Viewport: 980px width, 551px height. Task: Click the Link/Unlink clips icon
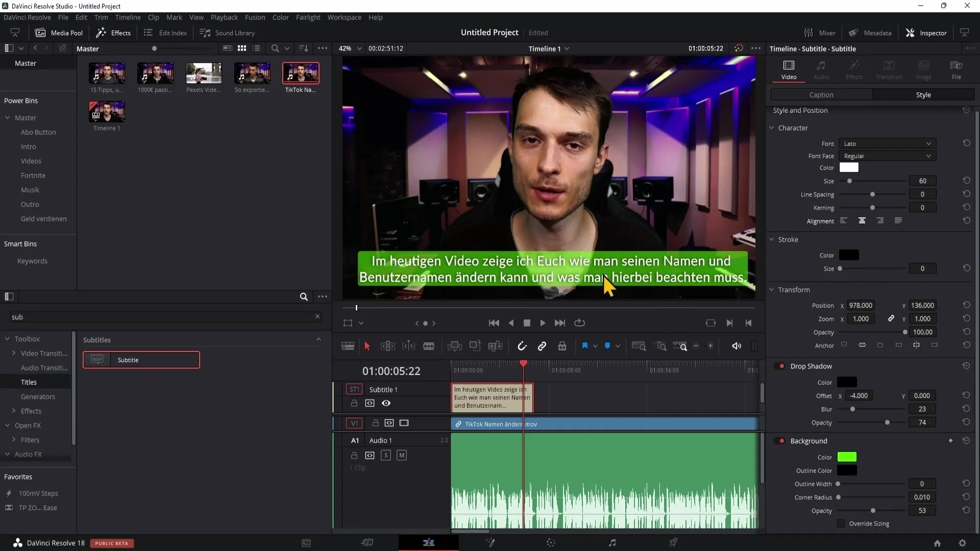click(x=543, y=346)
